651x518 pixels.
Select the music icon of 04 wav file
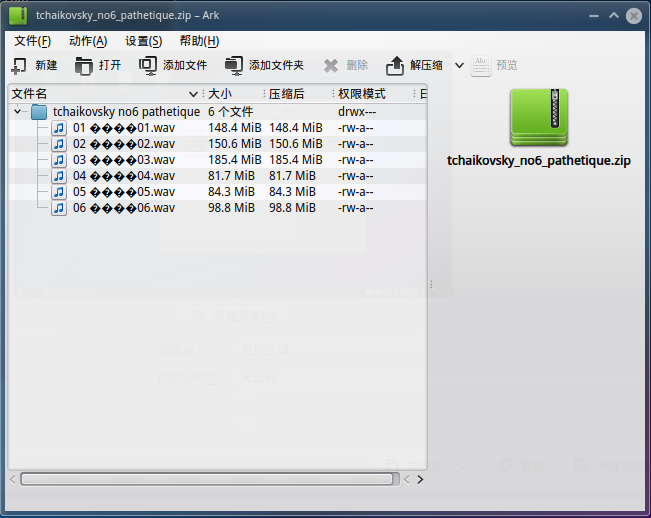[59, 176]
